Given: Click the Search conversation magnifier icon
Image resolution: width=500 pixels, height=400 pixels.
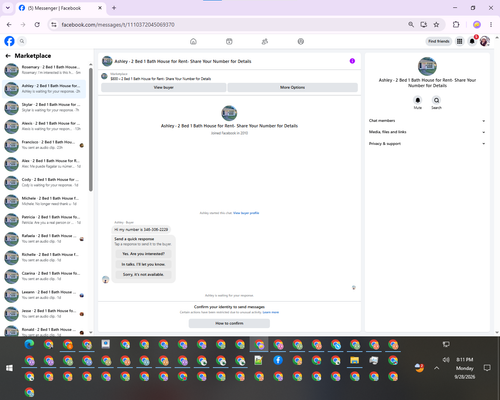Looking at the screenshot, I should point(436,100).
